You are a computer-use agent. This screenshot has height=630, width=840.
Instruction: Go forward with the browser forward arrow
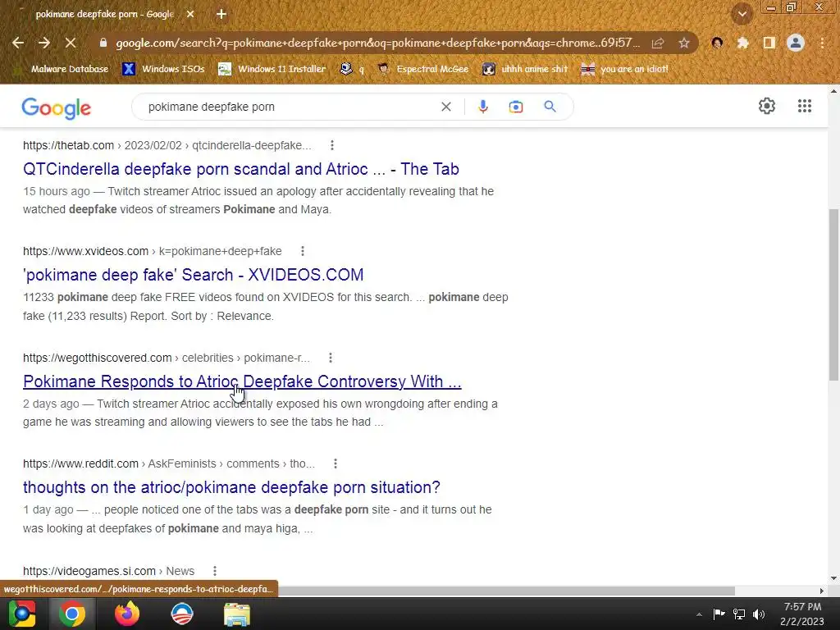click(44, 43)
